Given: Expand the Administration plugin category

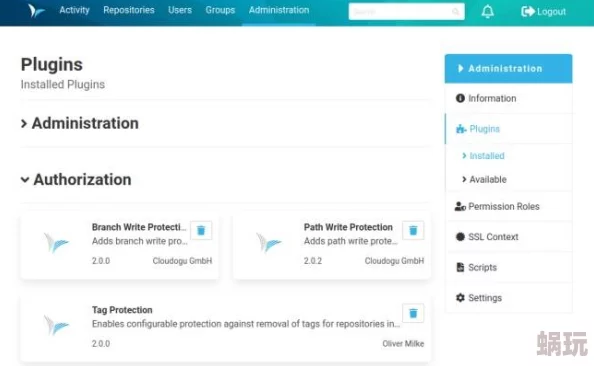Looking at the screenshot, I should pos(80,124).
